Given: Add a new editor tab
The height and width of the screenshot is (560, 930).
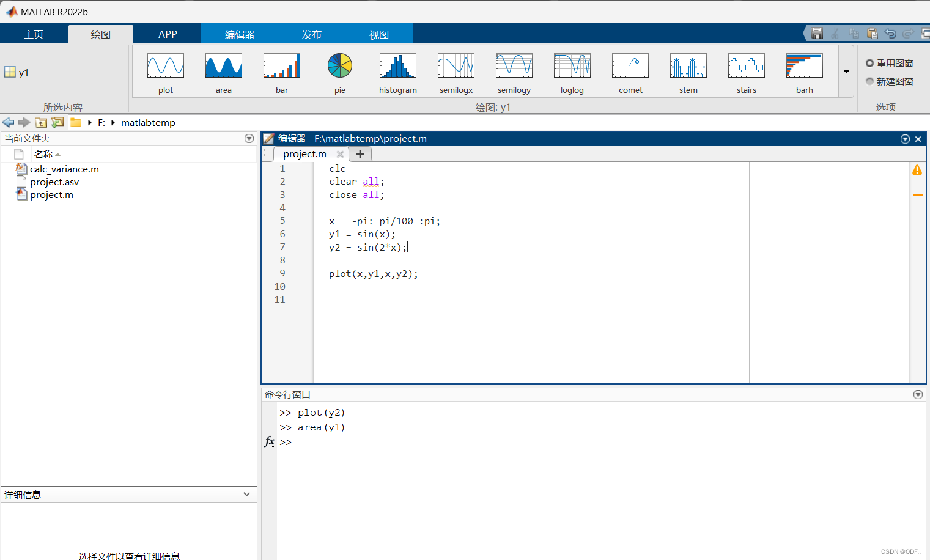Looking at the screenshot, I should (360, 154).
